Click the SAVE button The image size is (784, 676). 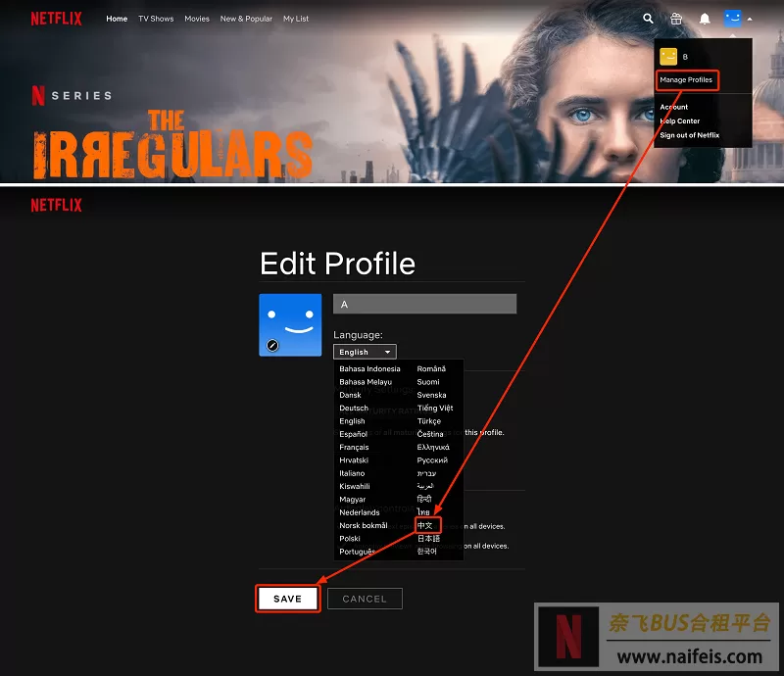tap(287, 599)
